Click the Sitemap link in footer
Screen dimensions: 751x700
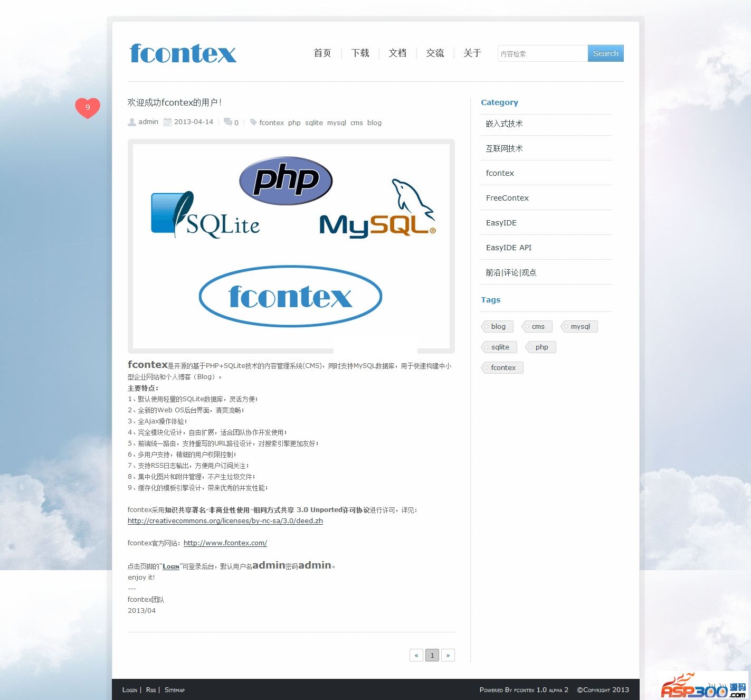coord(175,690)
